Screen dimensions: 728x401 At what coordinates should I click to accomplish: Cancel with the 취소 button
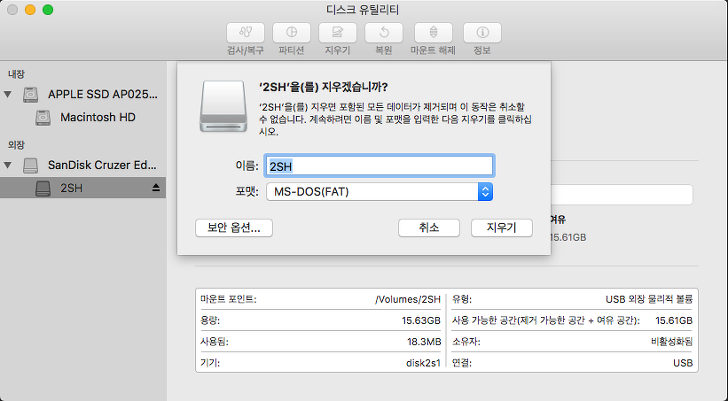(429, 228)
